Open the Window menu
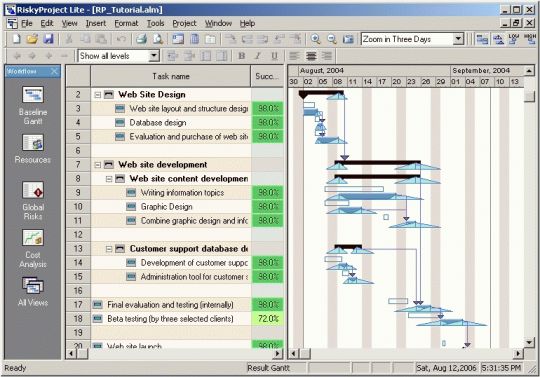 [x=218, y=23]
